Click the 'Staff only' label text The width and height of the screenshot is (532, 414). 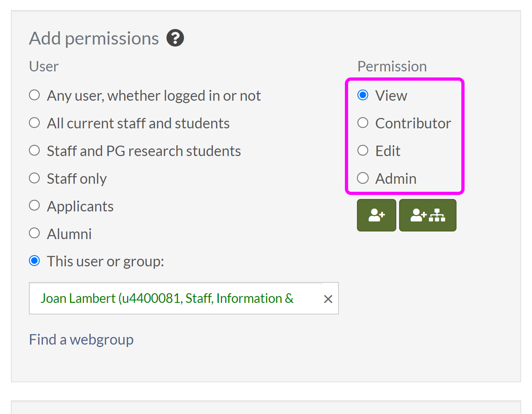pos(77,179)
